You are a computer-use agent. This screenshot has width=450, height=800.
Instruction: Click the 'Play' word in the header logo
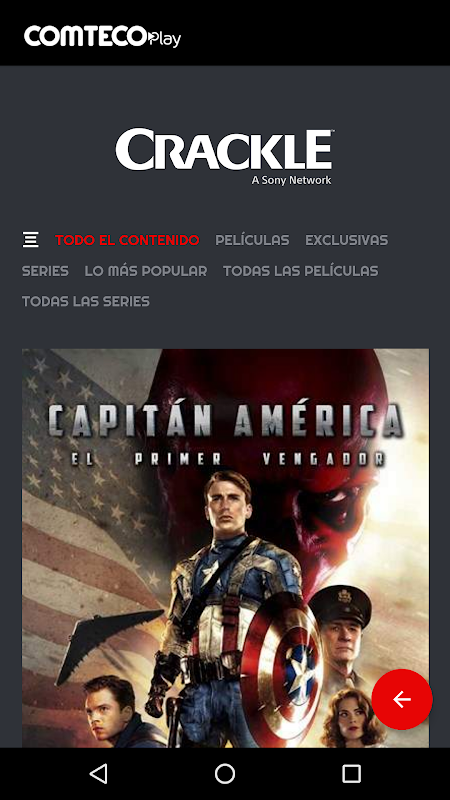pyautogui.click(x=165, y=39)
